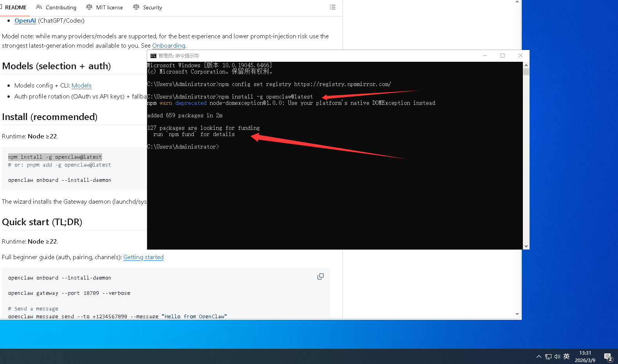Image resolution: width=618 pixels, height=364 pixels.
Task: Click the Command Prompt title bar icon
Action: pyautogui.click(x=153, y=56)
